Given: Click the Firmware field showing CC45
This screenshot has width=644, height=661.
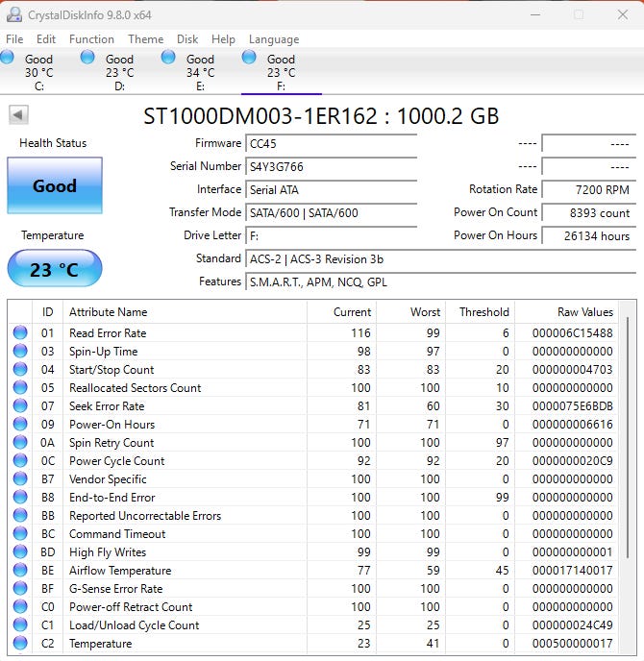Looking at the screenshot, I should click(x=332, y=143).
